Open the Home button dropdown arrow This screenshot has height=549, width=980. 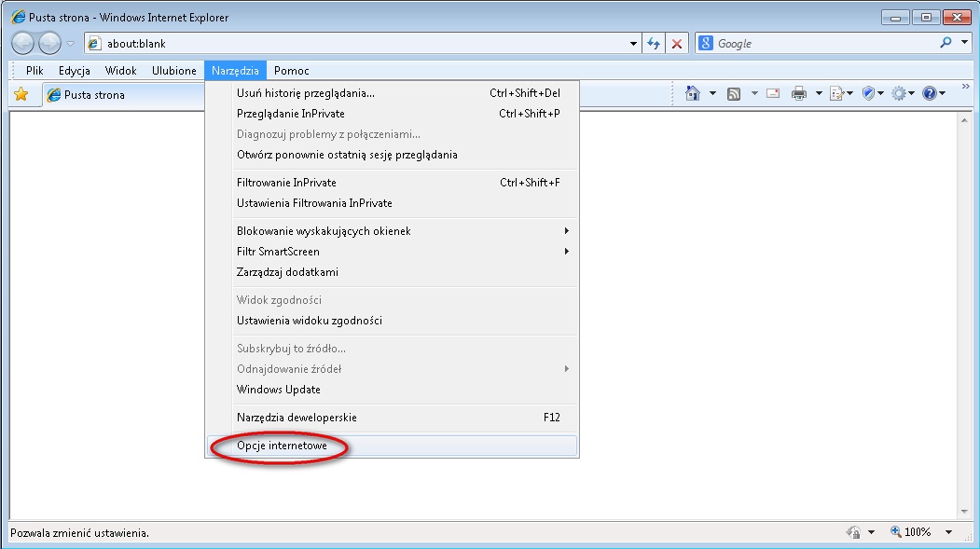[x=712, y=94]
